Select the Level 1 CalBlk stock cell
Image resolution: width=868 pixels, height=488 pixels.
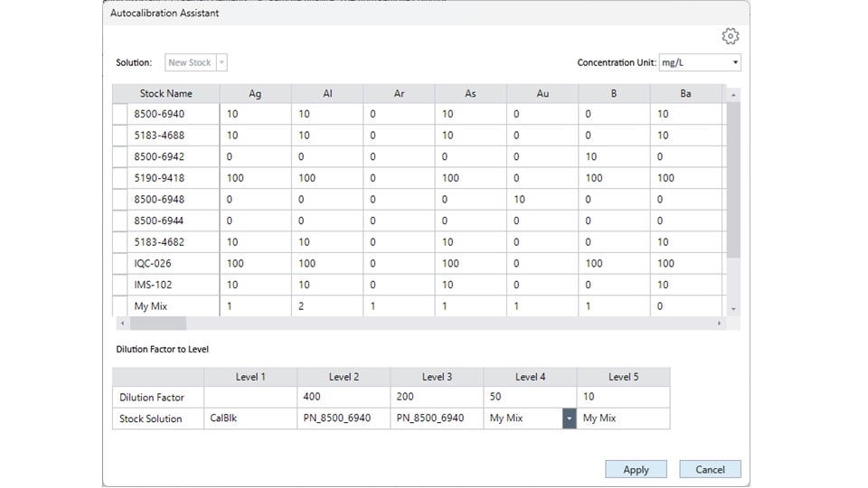tap(250, 419)
